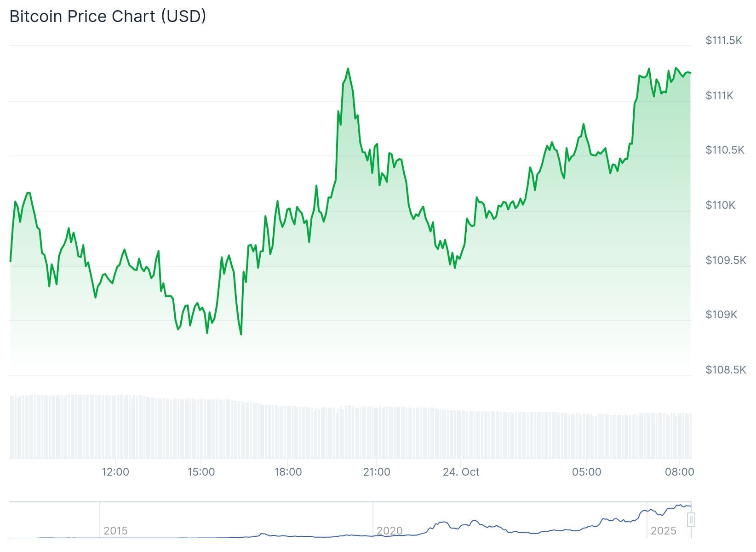Click the $111K price axis label
The image size is (756, 552).
(720, 96)
